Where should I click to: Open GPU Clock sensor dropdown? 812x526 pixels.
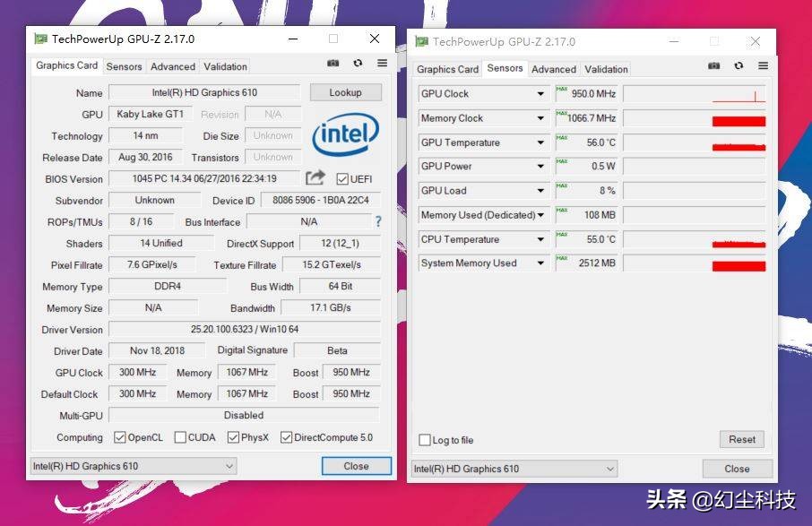point(540,94)
